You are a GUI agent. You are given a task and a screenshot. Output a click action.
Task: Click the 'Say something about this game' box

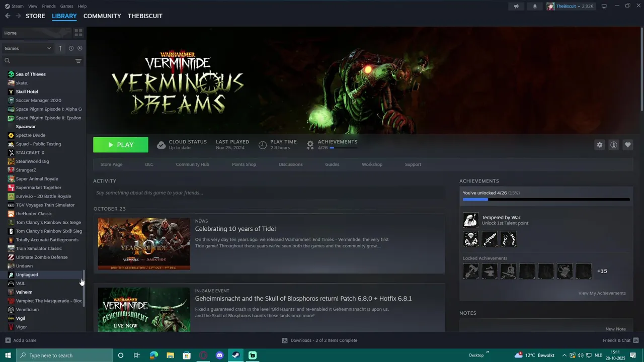(269, 193)
